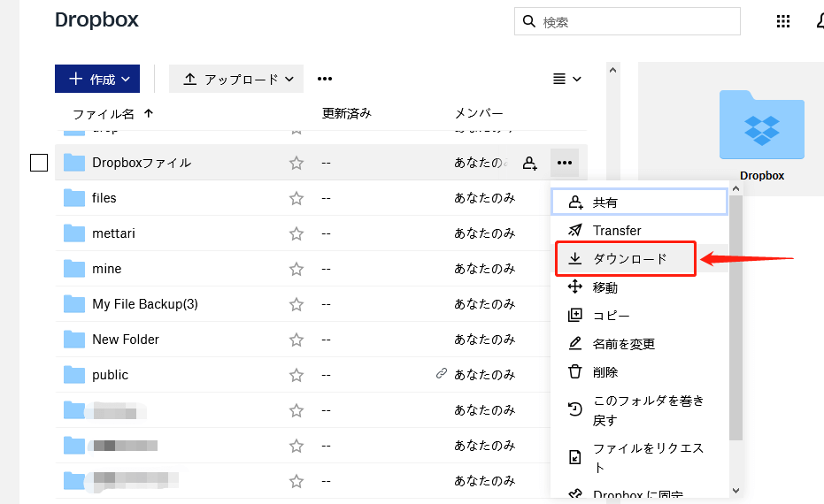Sort by ファイル名 column header
Screen dimensions: 824x504
click(104, 114)
